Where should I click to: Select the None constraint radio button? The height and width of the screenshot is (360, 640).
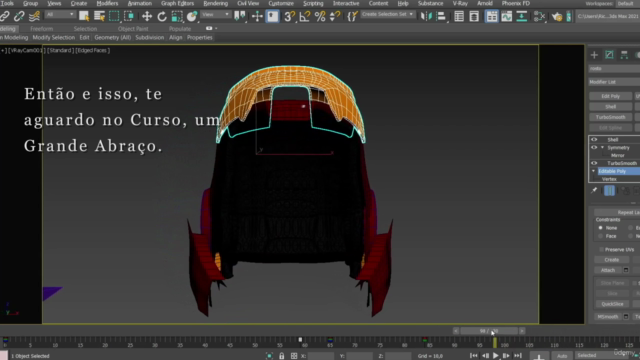coord(600,228)
